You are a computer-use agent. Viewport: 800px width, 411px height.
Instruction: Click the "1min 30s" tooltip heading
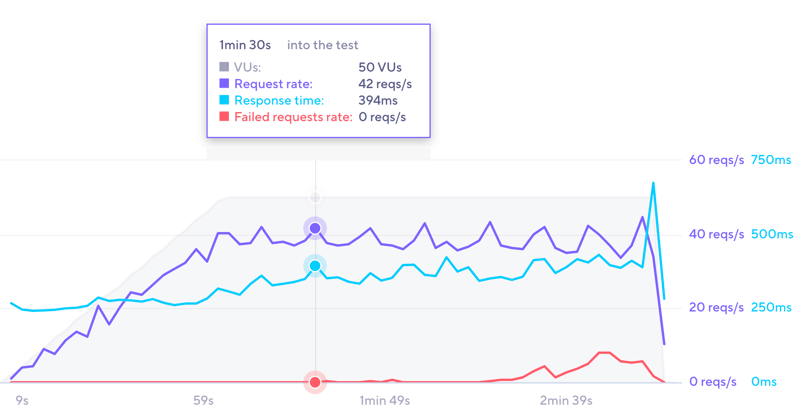(x=245, y=45)
